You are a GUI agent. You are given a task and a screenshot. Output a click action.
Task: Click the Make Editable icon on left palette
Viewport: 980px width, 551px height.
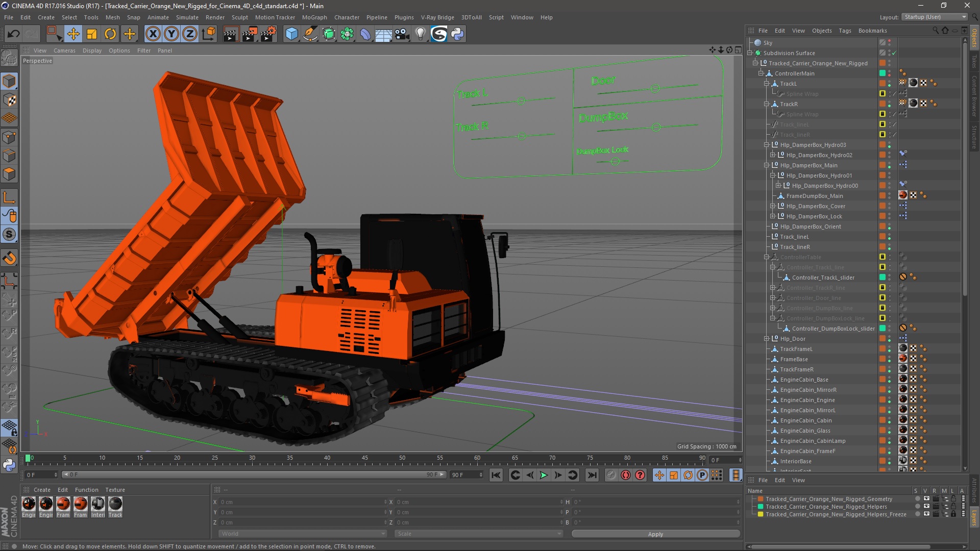[9, 58]
